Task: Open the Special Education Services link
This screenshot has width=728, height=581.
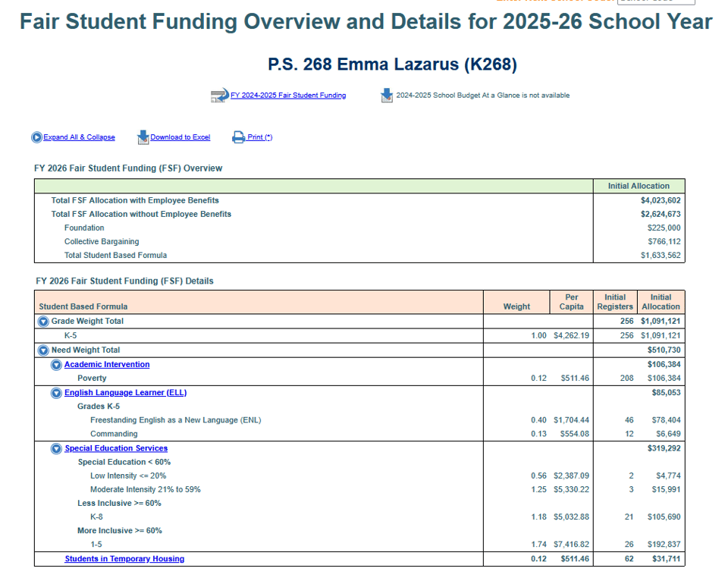Action: 116,449
